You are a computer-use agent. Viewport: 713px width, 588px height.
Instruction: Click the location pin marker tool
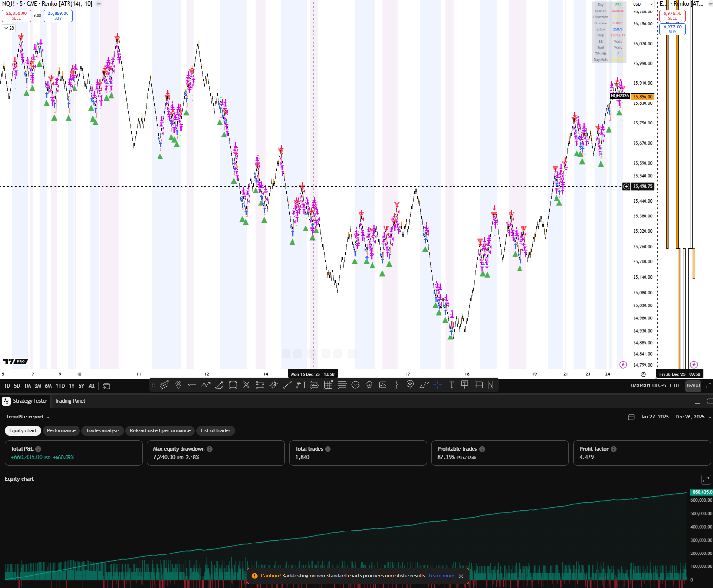[x=178, y=385]
